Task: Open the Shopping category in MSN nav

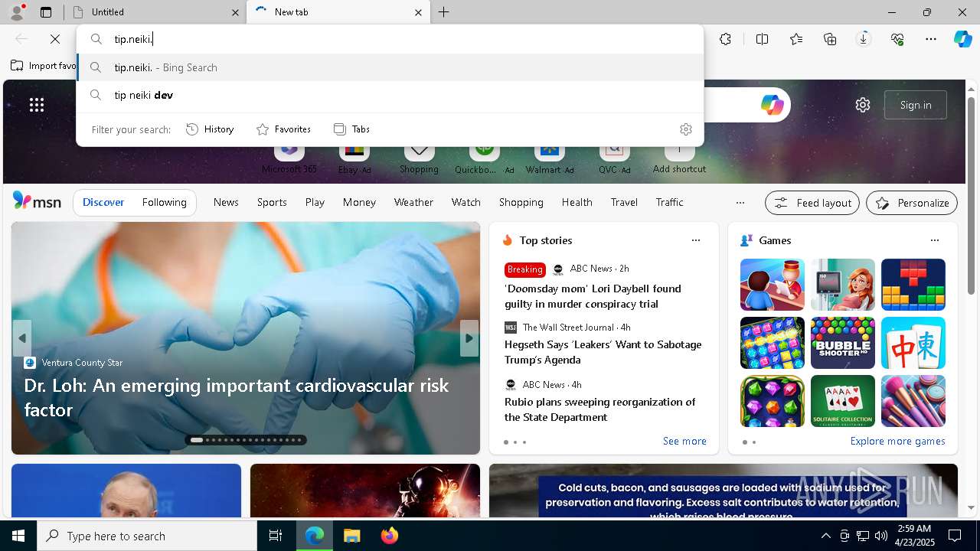Action: [521, 202]
